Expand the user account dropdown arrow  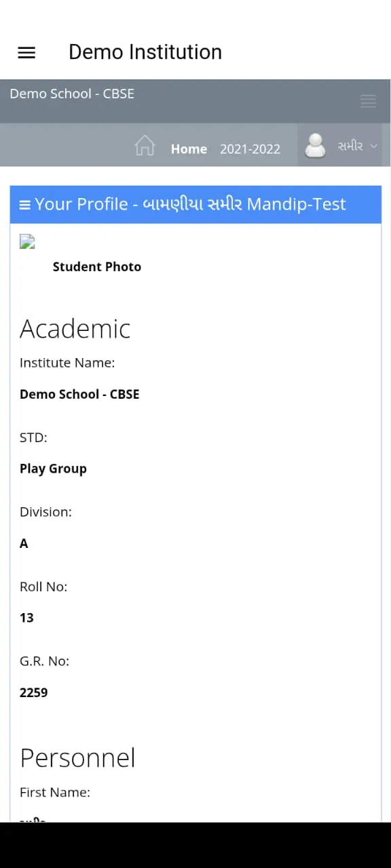point(373,146)
